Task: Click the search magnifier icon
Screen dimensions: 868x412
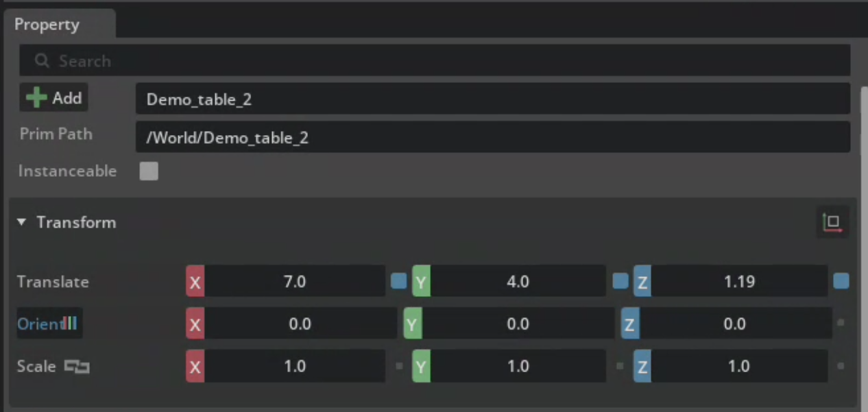Action: point(42,61)
